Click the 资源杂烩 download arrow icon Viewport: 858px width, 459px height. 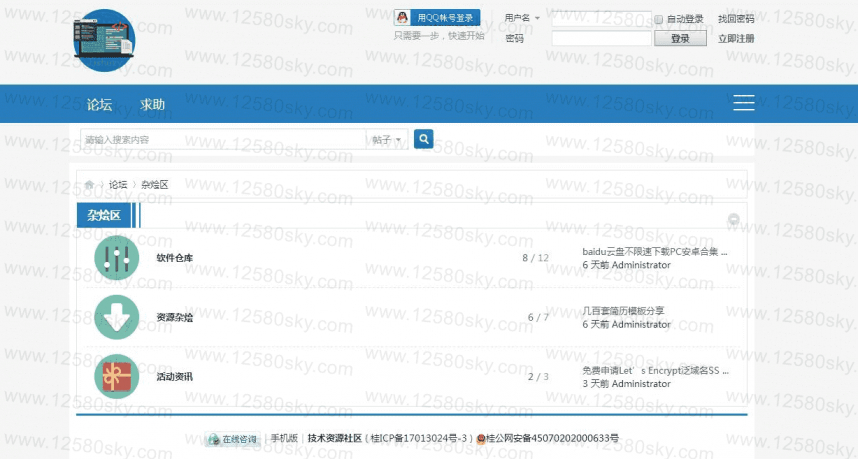[117, 317]
